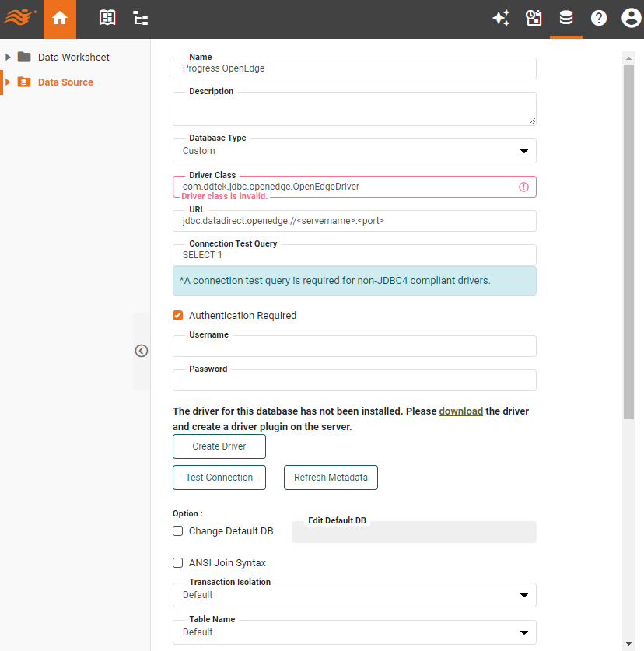Open Help via question mark icon
The image size is (644, 651).
point(599,18)
